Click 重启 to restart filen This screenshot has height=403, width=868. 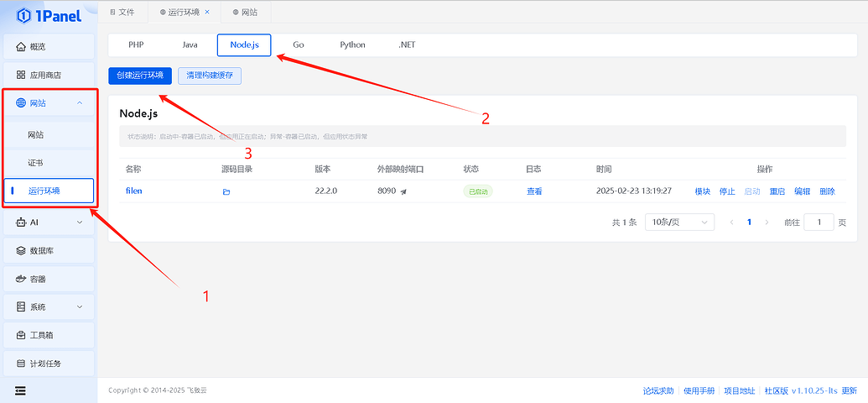click(777, 191)
